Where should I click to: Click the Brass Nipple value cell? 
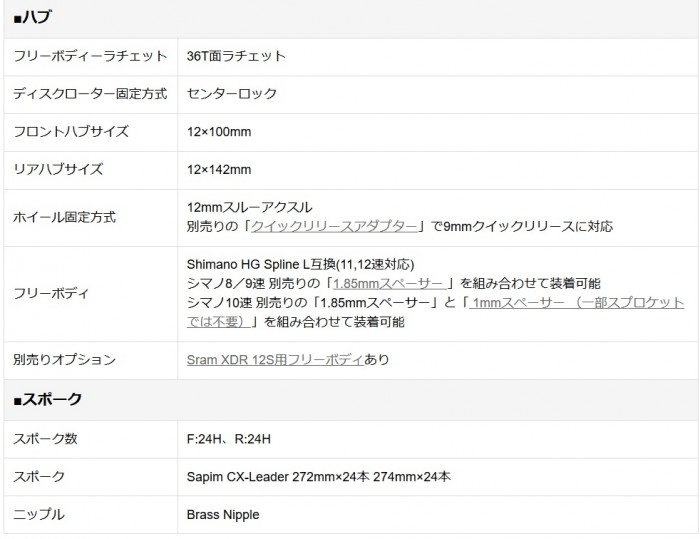pos(222,514)
